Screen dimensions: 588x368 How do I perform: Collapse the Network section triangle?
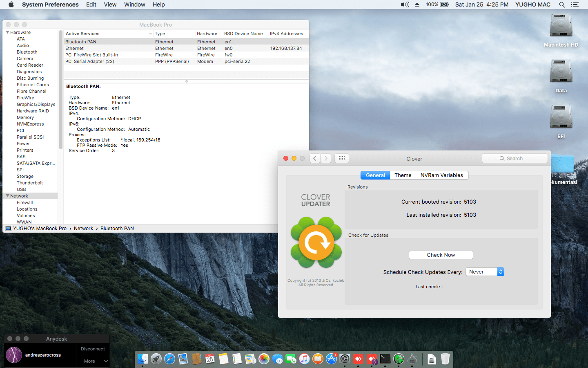(x=7, y=196)
